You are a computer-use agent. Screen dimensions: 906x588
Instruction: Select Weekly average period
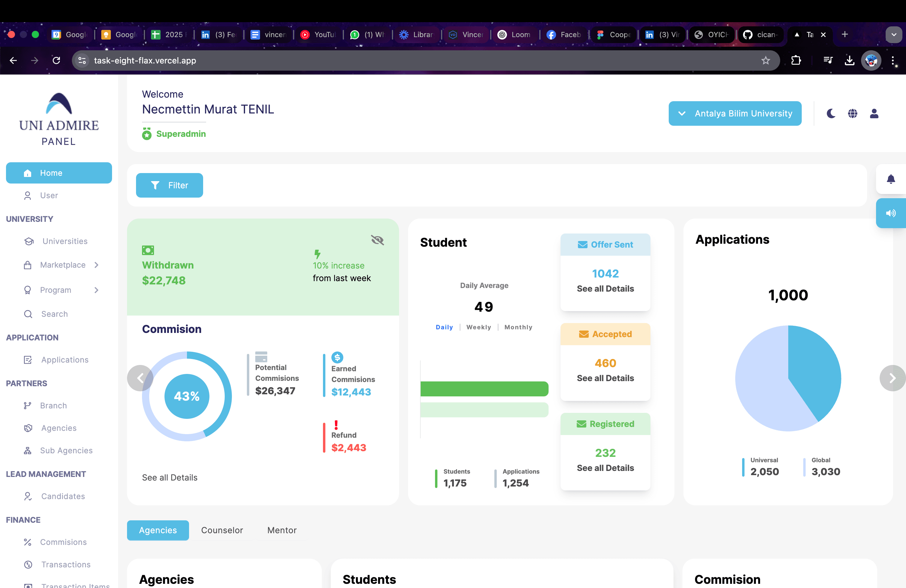pyautogui.click(x=479, y=327)
